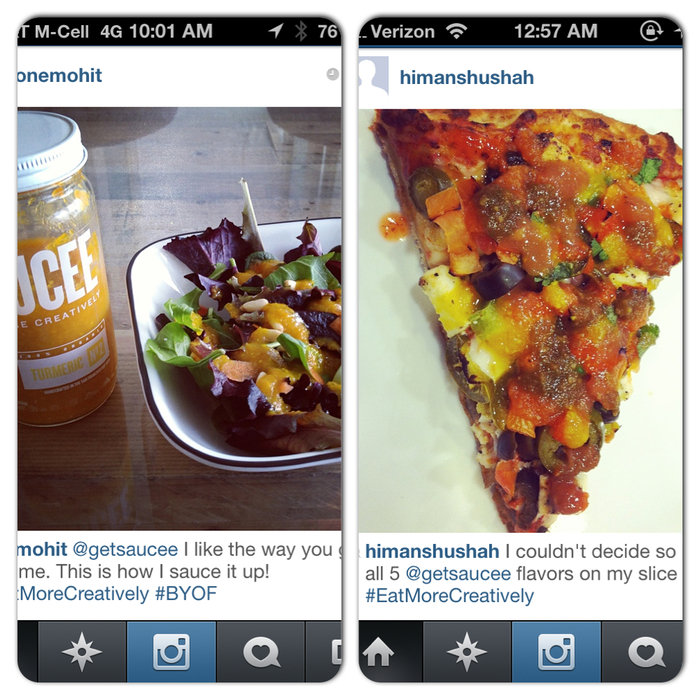
Task: Click the clock timestamp icon beside onemohit
Action: coord(332,74)
